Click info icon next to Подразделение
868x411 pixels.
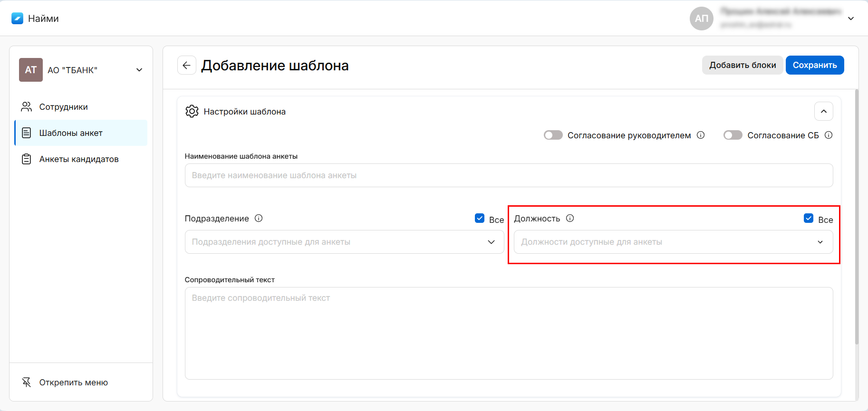point(259,218)
